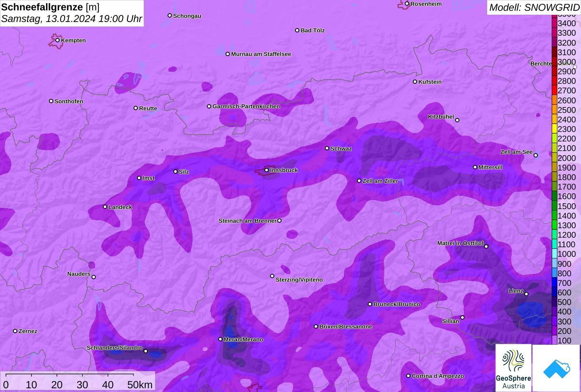Click the Sillian marker dot
The width and height of the screenshot is (581, 392).
462,318
